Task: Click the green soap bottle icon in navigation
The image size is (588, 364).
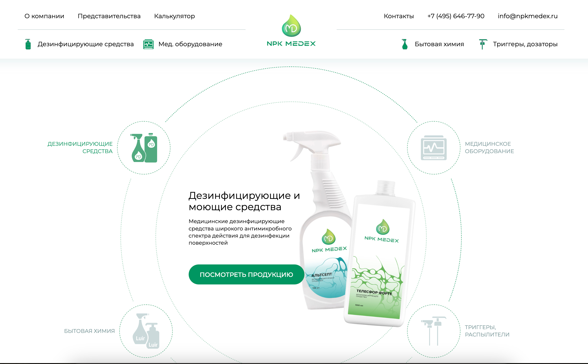Action: 28,44
